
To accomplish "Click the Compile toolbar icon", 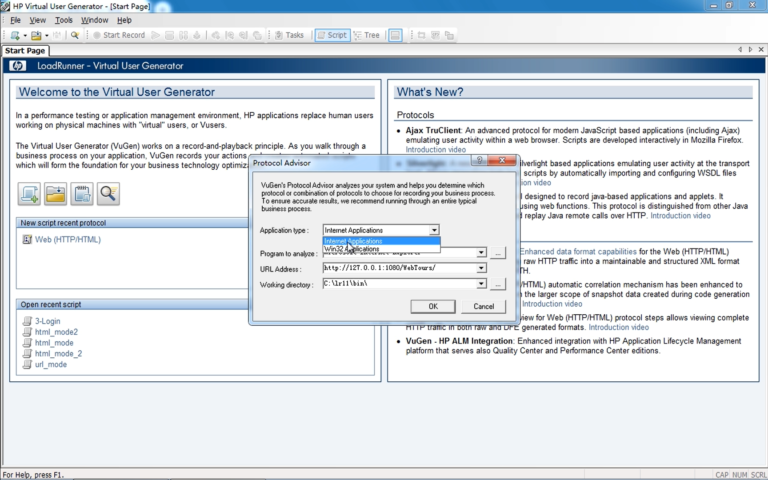I will pyautogui.click(x=197, y=35).
